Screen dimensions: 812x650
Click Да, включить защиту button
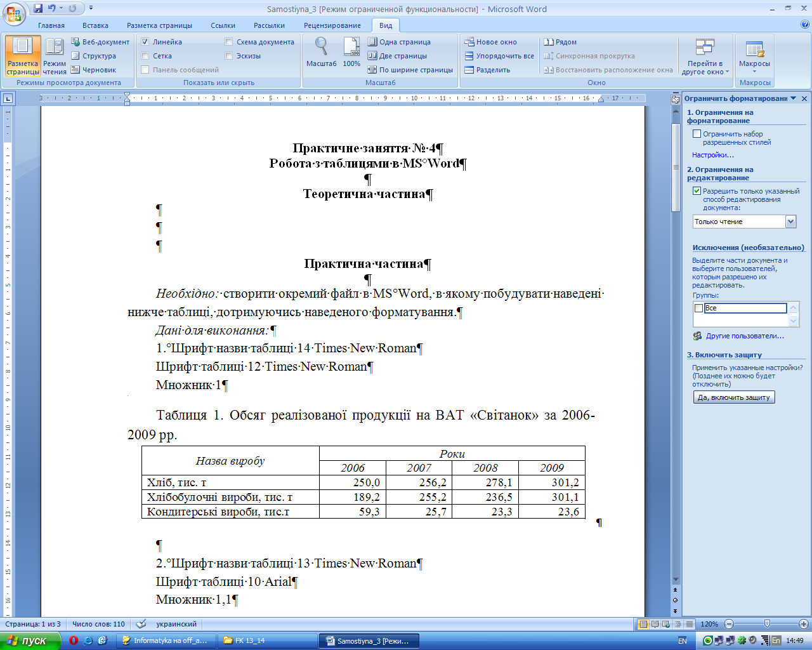click(734, 397)
